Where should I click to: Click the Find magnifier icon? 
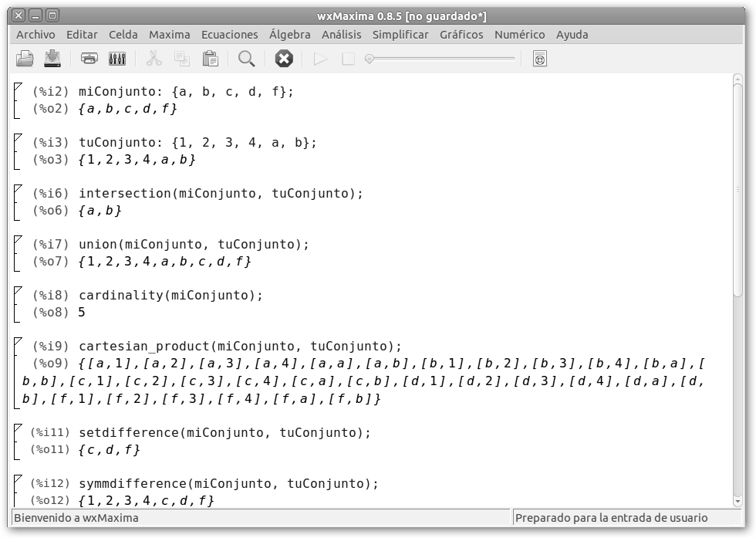[246, 59]
